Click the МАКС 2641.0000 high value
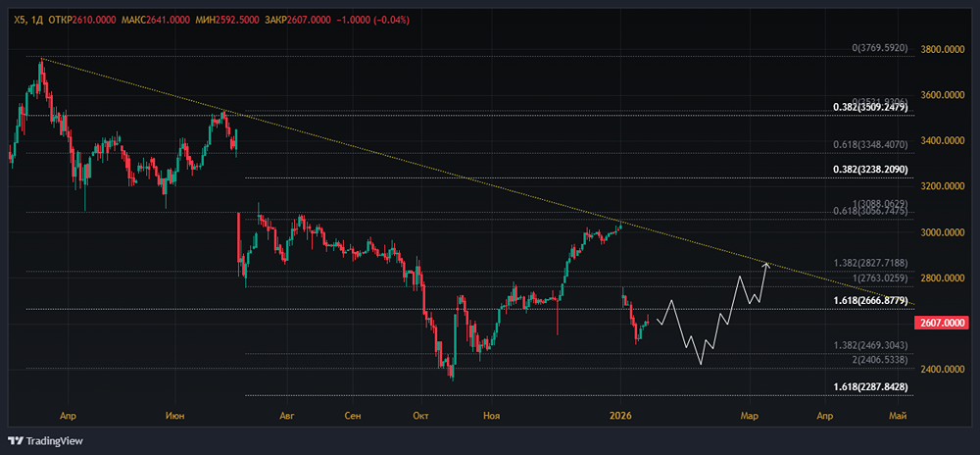 (156, 20)
